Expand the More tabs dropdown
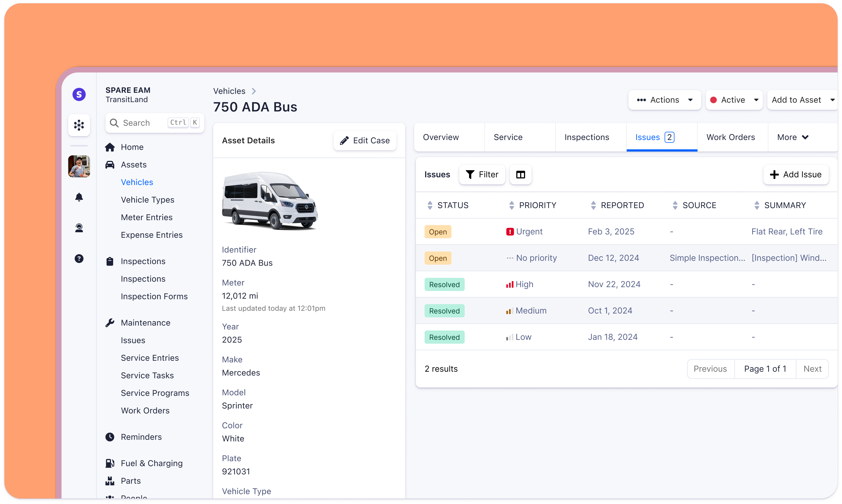842x504 pixels. 792,138
